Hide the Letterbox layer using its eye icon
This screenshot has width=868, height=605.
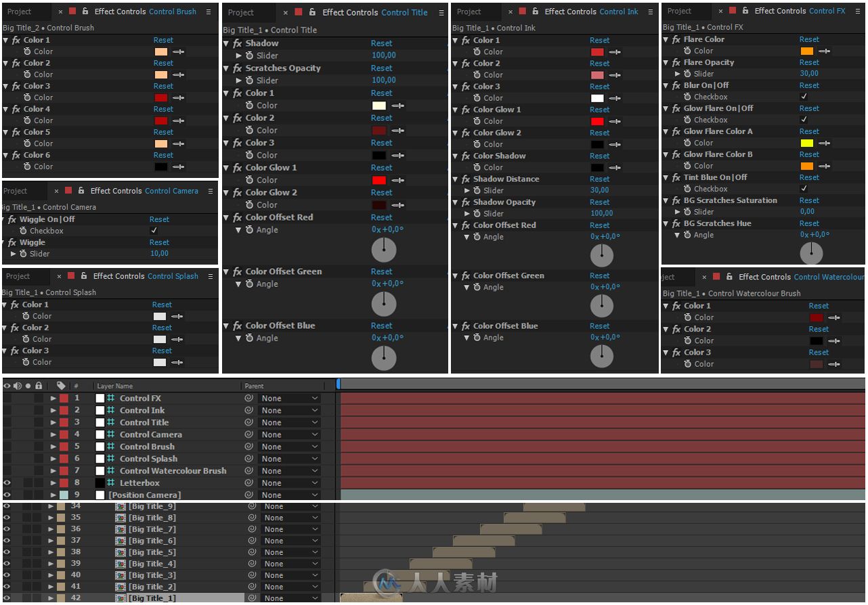coord(7,483)
